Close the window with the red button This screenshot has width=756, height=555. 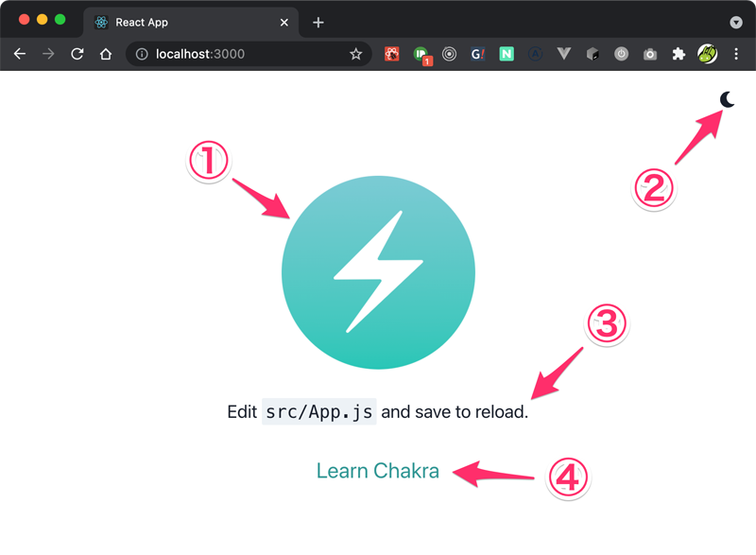coord(25,19)
